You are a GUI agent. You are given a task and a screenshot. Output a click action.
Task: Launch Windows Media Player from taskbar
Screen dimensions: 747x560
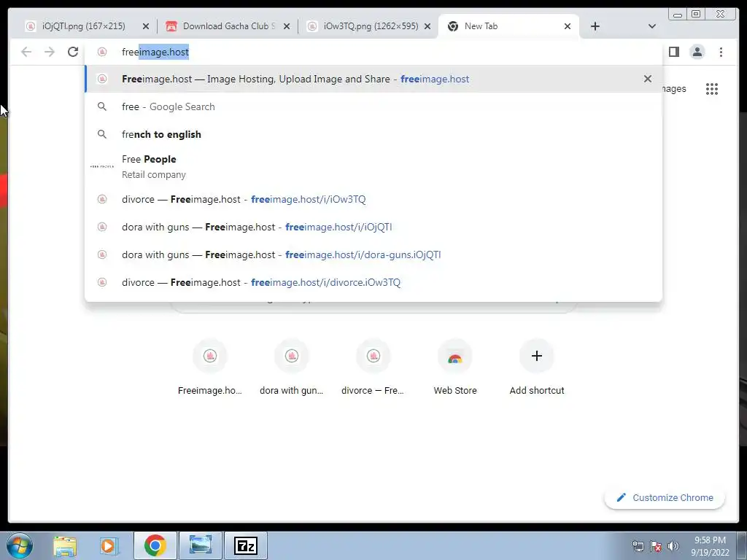(x=108, y=545)
